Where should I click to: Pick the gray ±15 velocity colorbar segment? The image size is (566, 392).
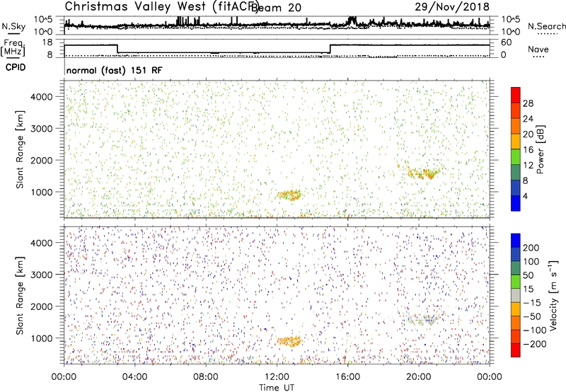tap(516, 296)
